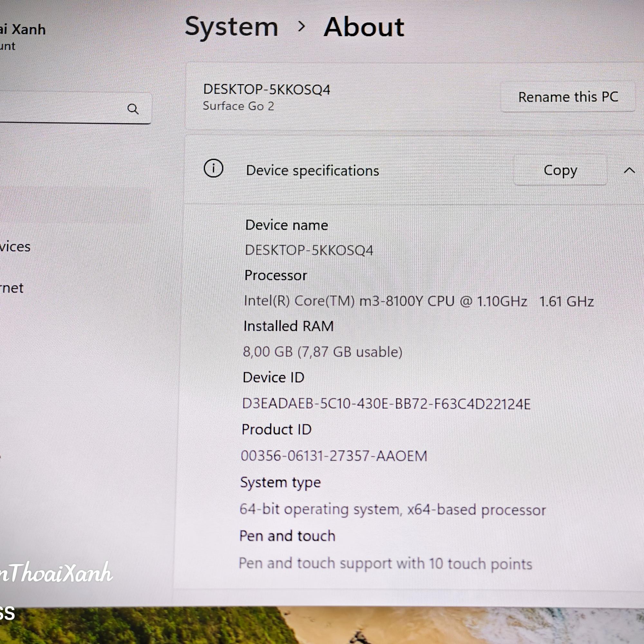
Task: Select Product ID 00356-06131-27357-AAOEM
Action: [x=334, y=456]
